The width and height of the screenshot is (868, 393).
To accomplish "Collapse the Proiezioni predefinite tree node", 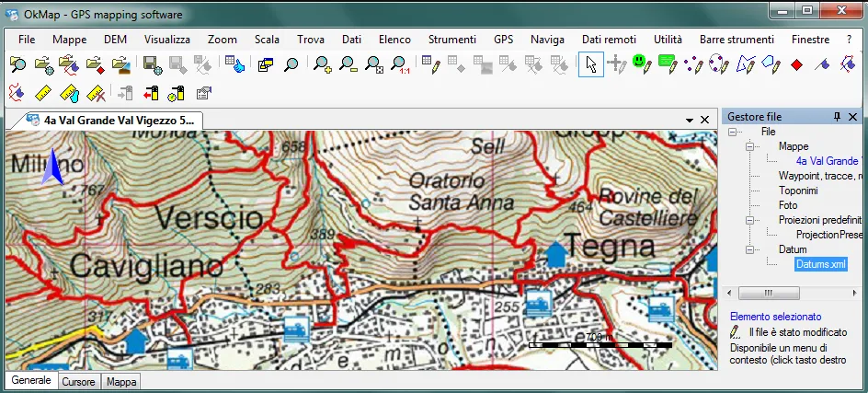I will (x=750, y=220).
